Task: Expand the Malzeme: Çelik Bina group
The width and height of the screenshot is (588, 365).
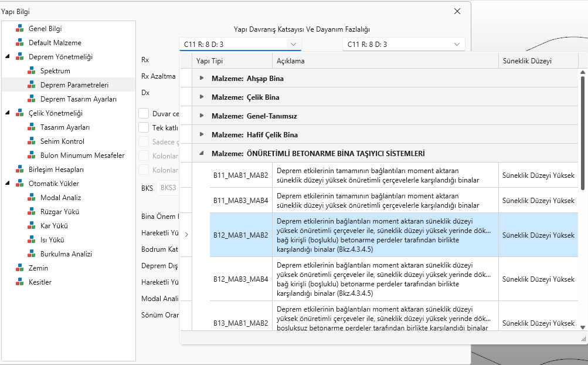Action: pyautogui.click(x=202, y=97)
